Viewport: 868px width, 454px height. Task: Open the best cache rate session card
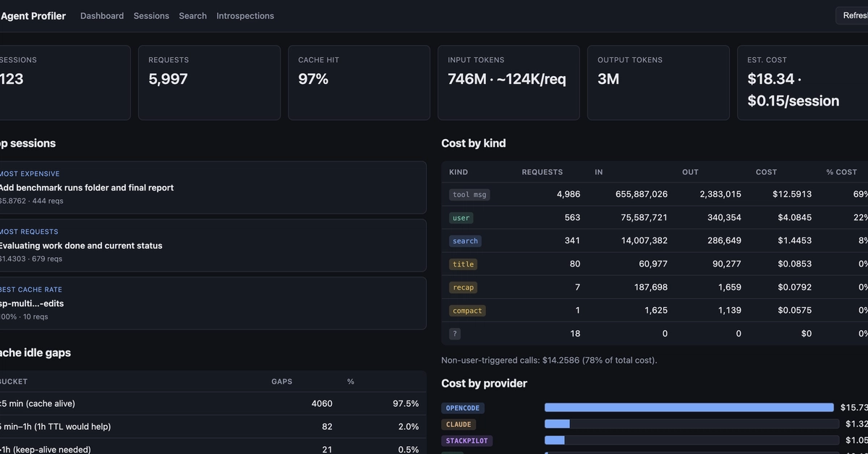pyautogui.click(x=213, y=303)
